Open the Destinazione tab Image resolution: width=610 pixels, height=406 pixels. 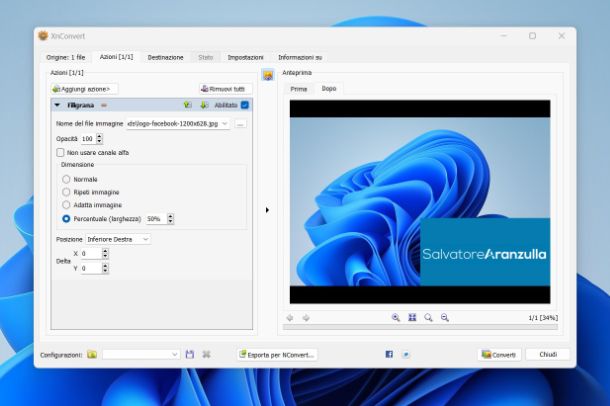point(165,57)
